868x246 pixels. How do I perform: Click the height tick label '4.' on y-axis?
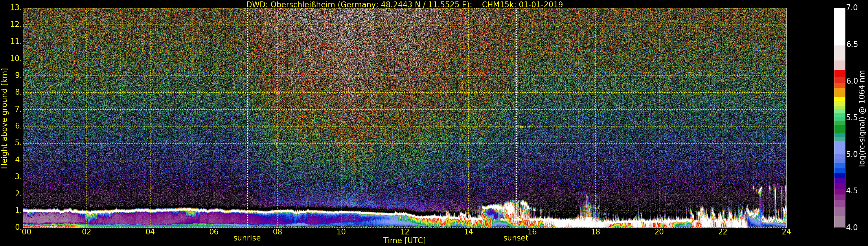pyautogui.click(x=18, y=159)
